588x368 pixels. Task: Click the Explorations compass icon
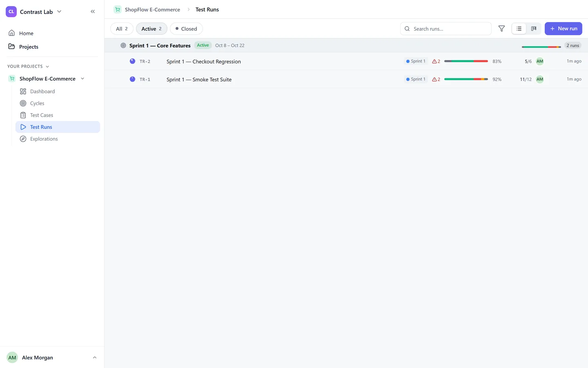pyautogui.click(x=23, y=139)
